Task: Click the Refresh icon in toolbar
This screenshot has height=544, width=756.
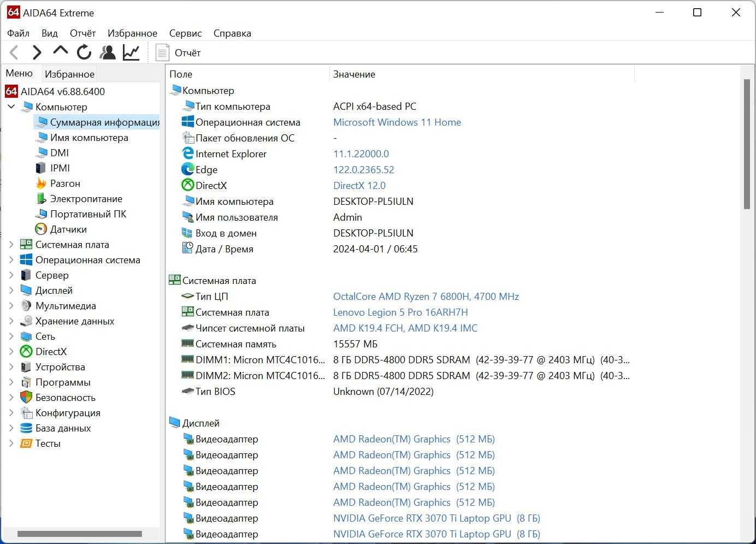Action: coord(84,52)
